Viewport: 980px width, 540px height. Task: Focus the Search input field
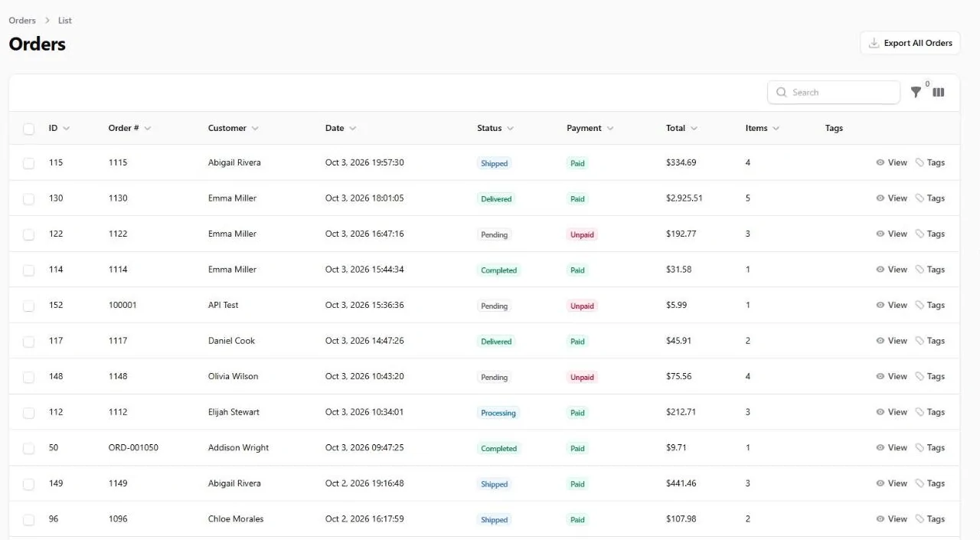(x=834, y=92)
